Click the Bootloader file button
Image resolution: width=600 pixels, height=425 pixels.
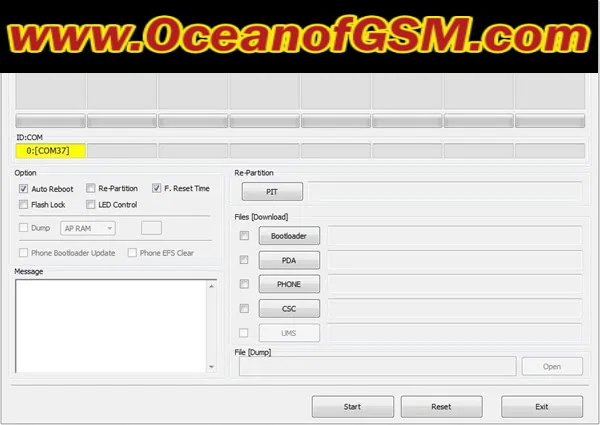[x=289, y=236]
